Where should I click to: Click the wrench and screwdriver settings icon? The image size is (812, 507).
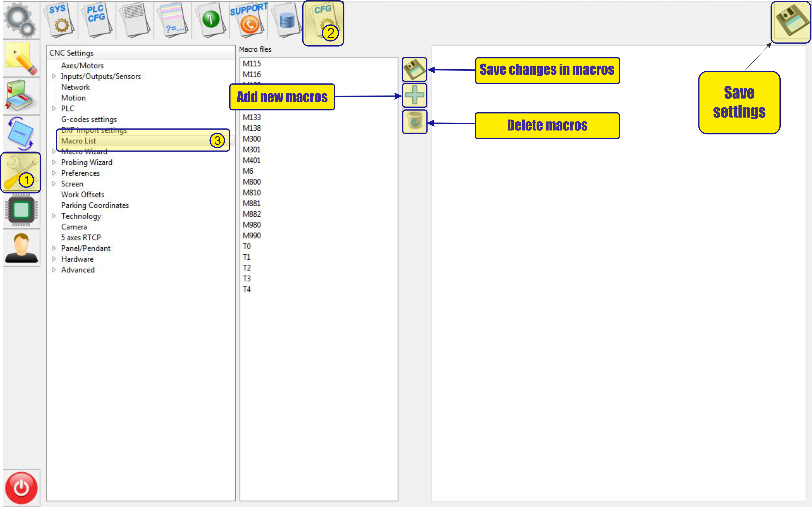pyautogui.click(x=21, y=173)
